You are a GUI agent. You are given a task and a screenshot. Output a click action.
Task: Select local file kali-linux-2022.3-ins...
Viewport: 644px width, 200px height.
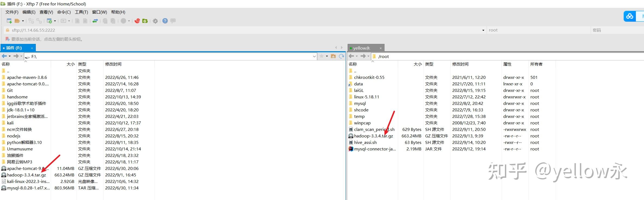(28, 182)
